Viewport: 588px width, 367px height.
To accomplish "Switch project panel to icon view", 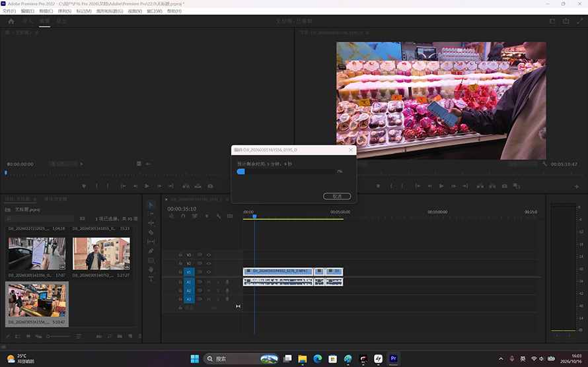I will [28, 336].
